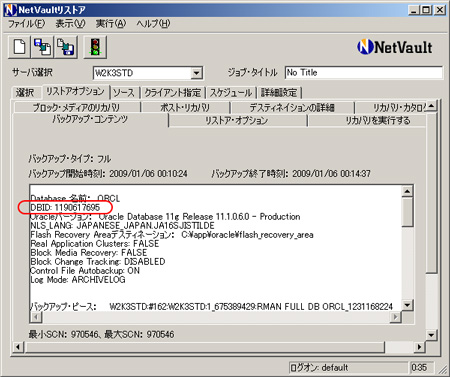Switch to the リストアオプション tab
The image size is (450, 377).
tap(75, 91)
